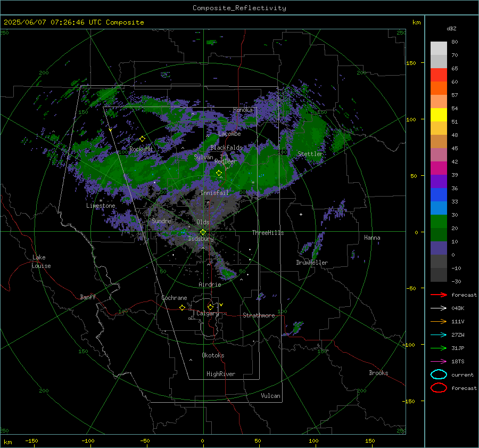This screenshot has width=479, height=448.
Task: Click the Stettler label
Action: pyautogui.click(x=310, y=154)
